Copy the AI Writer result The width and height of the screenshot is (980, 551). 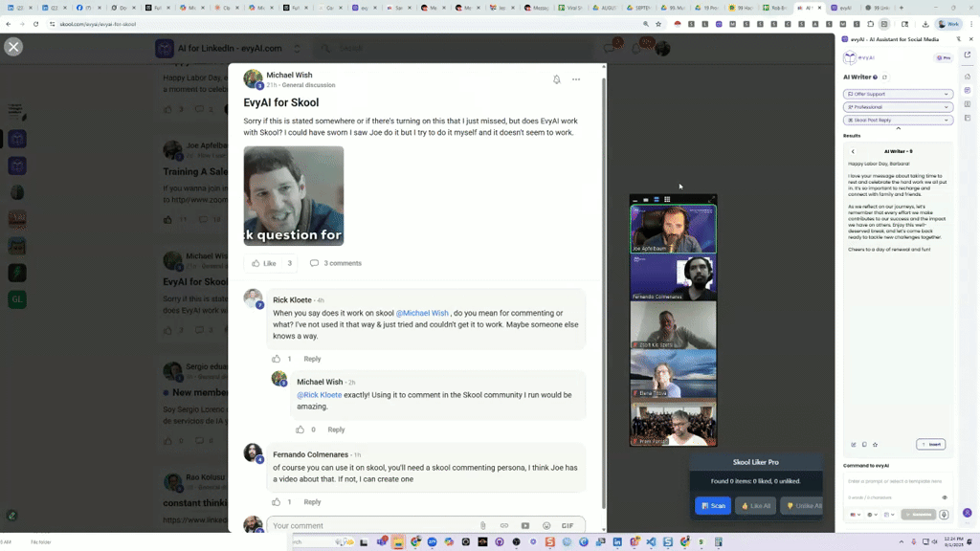pos(864,445)
